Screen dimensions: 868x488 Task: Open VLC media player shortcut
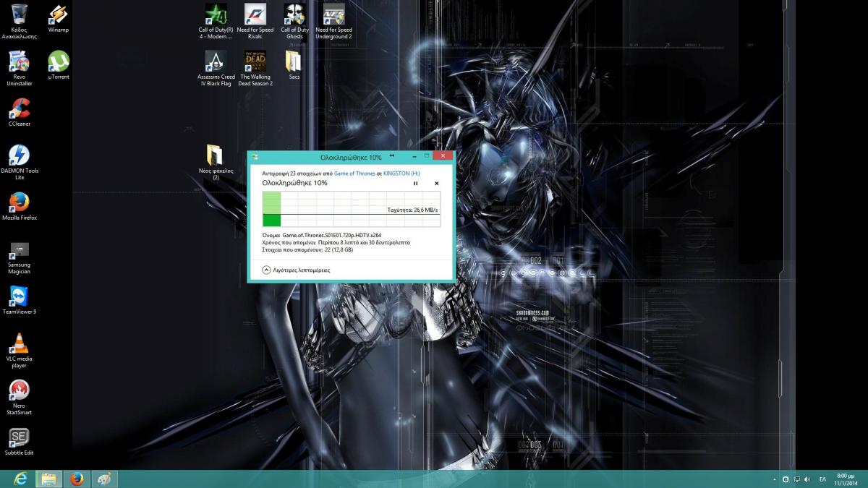tap(20, 351)
